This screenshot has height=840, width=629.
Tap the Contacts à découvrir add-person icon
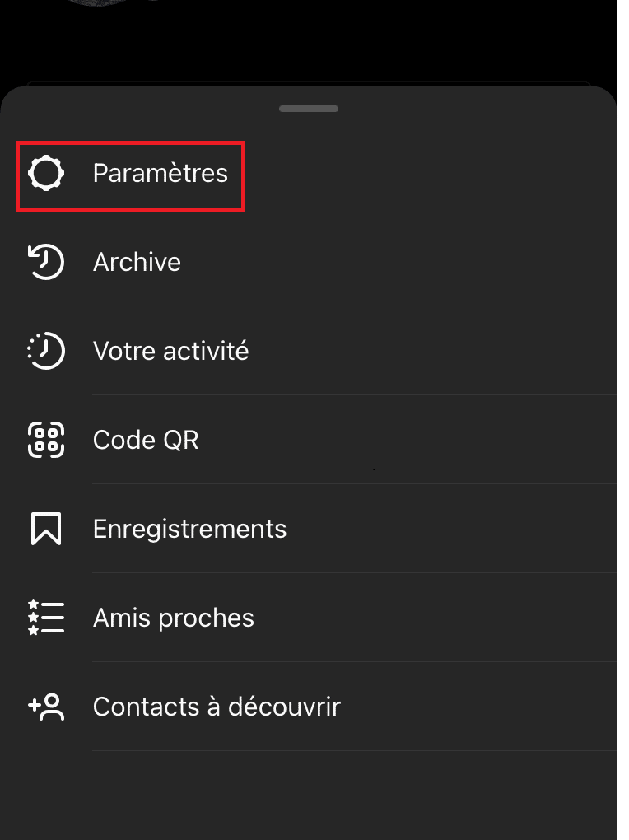(46, 707)
